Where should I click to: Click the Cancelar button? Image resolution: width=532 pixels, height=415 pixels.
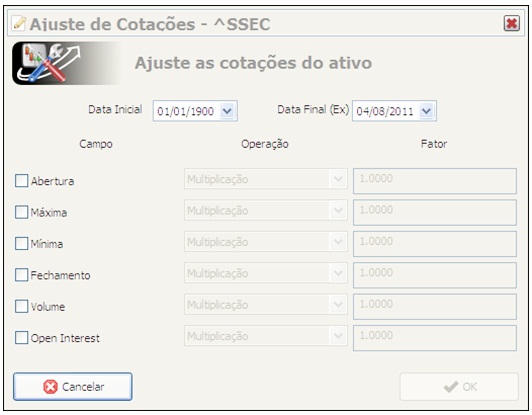(73, 386)
